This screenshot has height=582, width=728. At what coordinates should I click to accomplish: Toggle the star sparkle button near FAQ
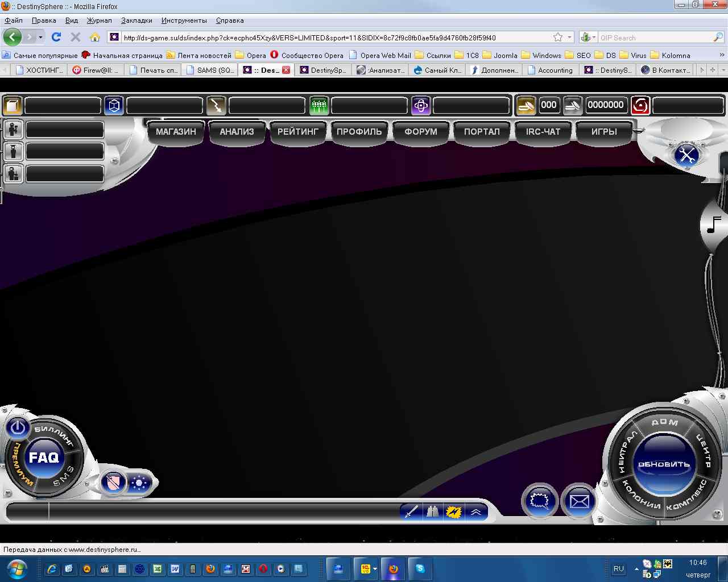139,483
